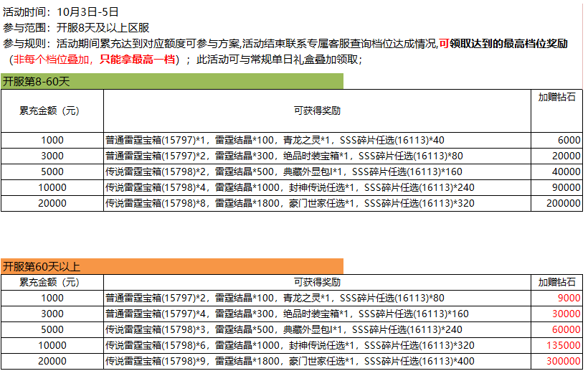
Task: Click "累充金额（元）" header in 8-60天 table
Action: (52, 111)
